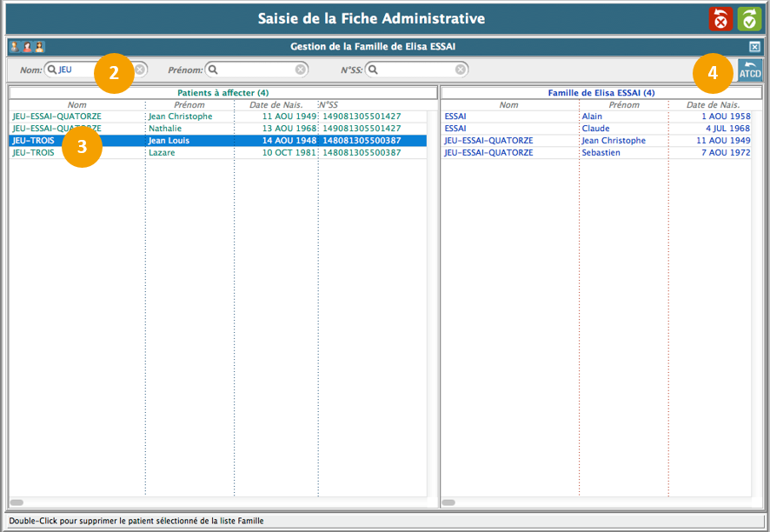The image size is (770, 532).
Task: Click the red cancel icon in title bar
Action: 720,19
